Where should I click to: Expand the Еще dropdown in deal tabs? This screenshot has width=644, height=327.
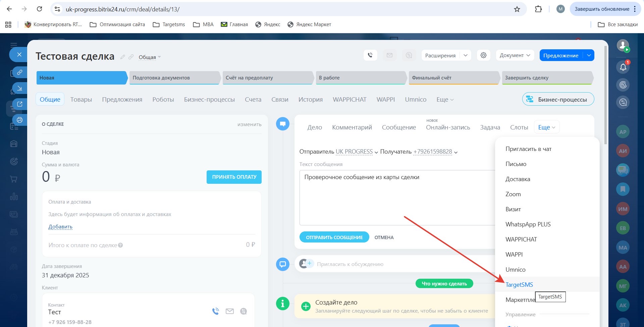[445, 100]
